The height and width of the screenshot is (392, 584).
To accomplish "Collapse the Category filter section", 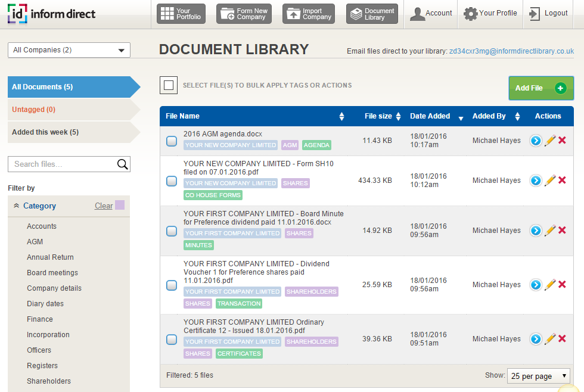I will tap(17, 206).
